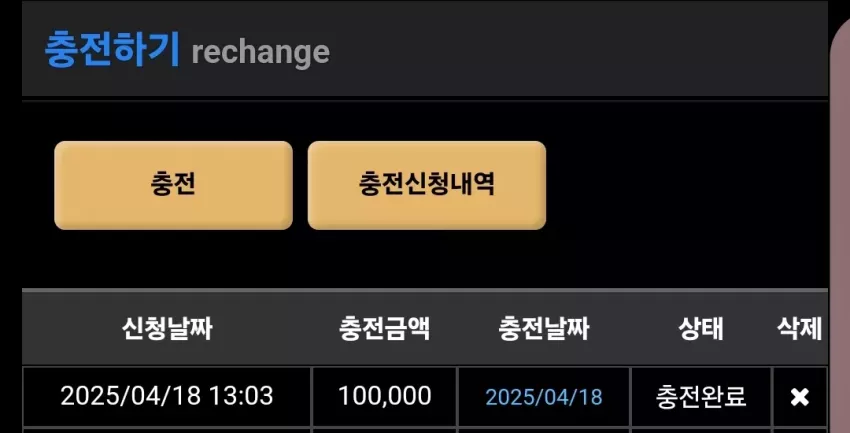Click the gray rechange subtitle text
Image resolution: width=850 pixels, height=433 pixels.
click(x=261, y=52)
